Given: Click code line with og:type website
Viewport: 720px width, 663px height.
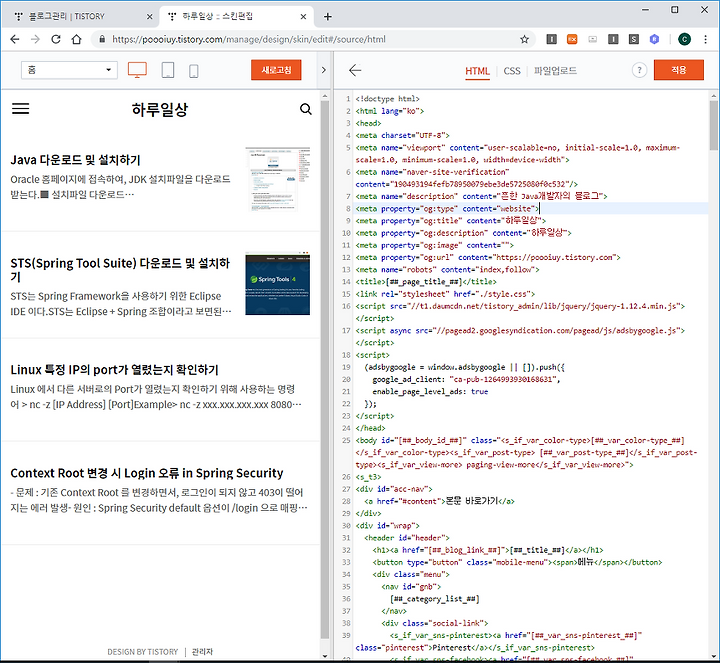Looking at the screenshot, I should [x=447, y=209].
